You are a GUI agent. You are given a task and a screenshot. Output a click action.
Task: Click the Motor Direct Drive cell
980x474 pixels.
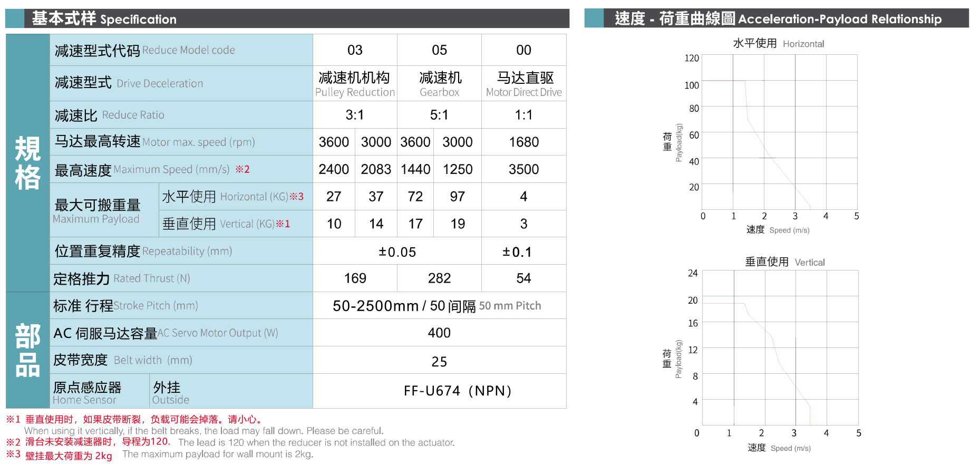(x=523, y=84)
